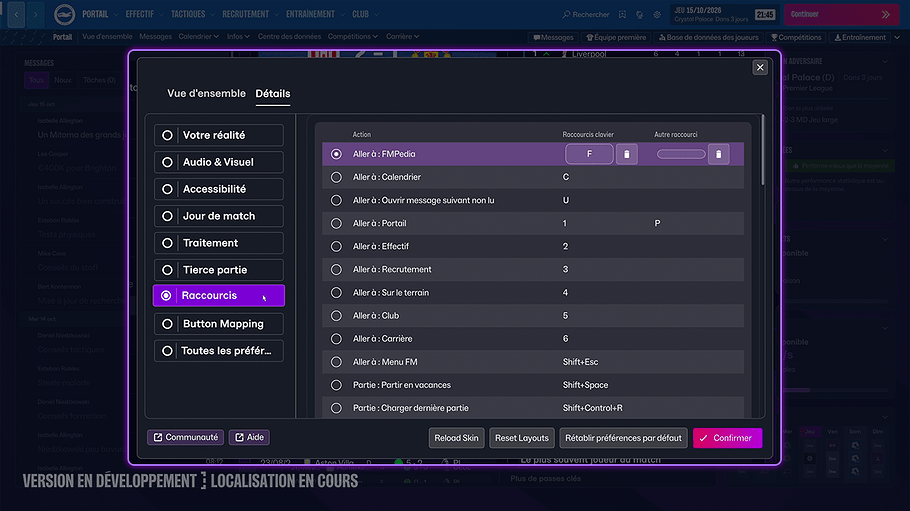Open the settings gear in top bar
910x511 pixels.
click(x=657, y=15)
